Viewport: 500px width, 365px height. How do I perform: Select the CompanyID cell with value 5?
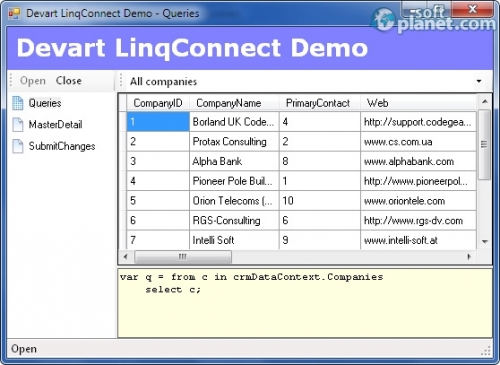click(158, 201)
